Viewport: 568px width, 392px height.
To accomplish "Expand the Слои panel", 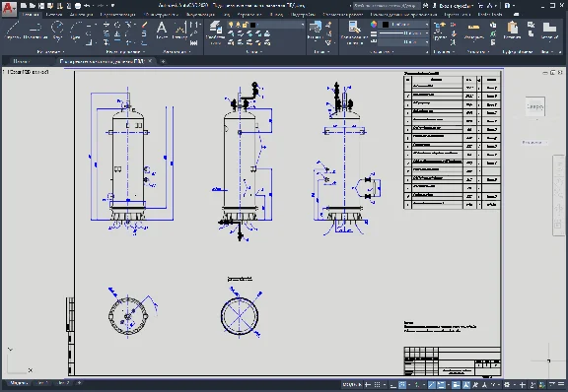I will 254,52.
